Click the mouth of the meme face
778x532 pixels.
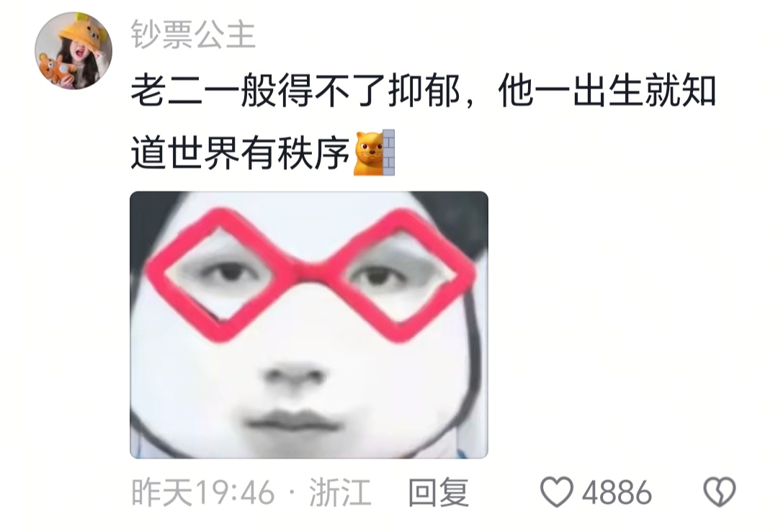292,421
